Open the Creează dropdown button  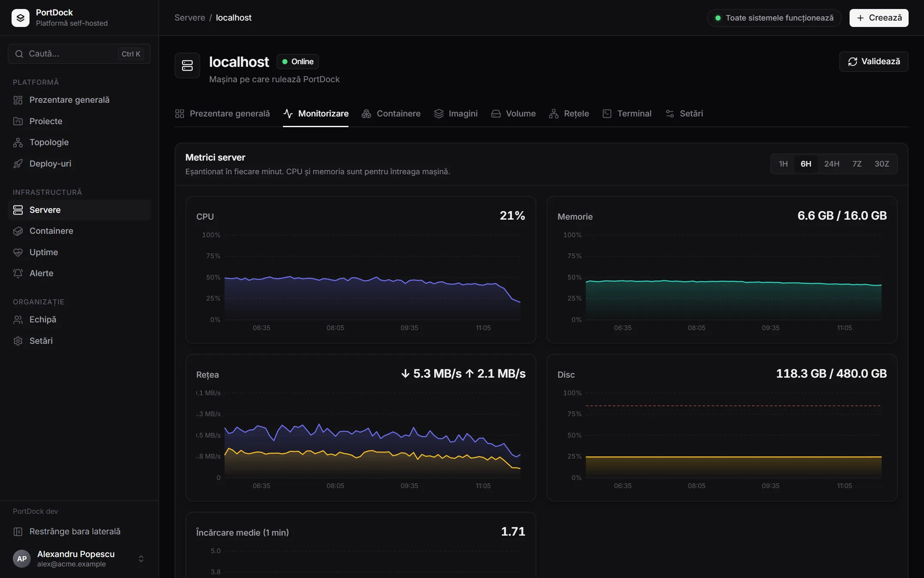879,18
